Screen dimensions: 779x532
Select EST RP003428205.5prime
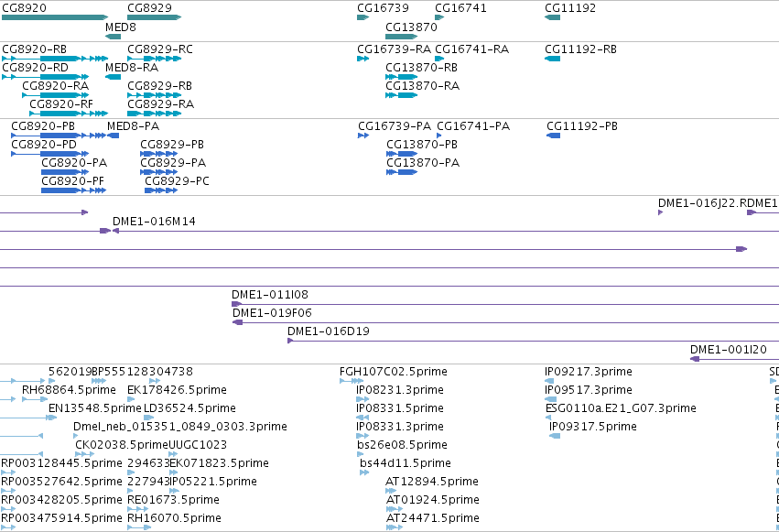[61, 500]
